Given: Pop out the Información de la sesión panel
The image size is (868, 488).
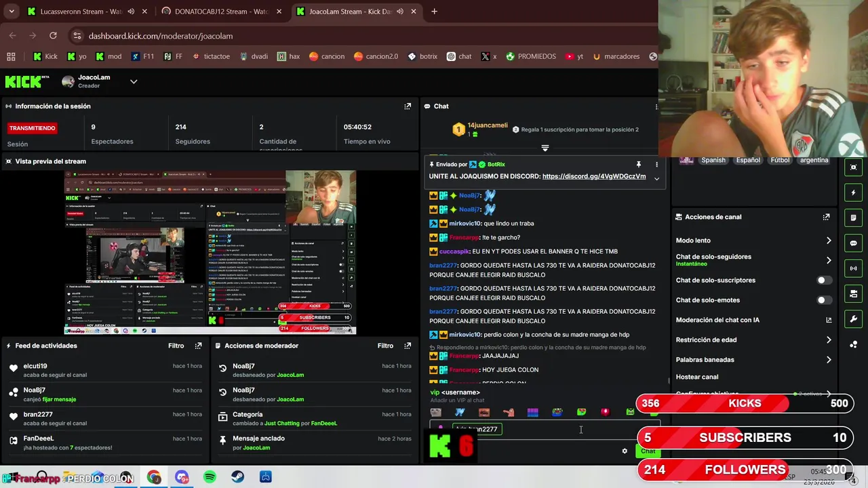Looking at the screenshot, I should pyautogui.click(x=408, y=106).
